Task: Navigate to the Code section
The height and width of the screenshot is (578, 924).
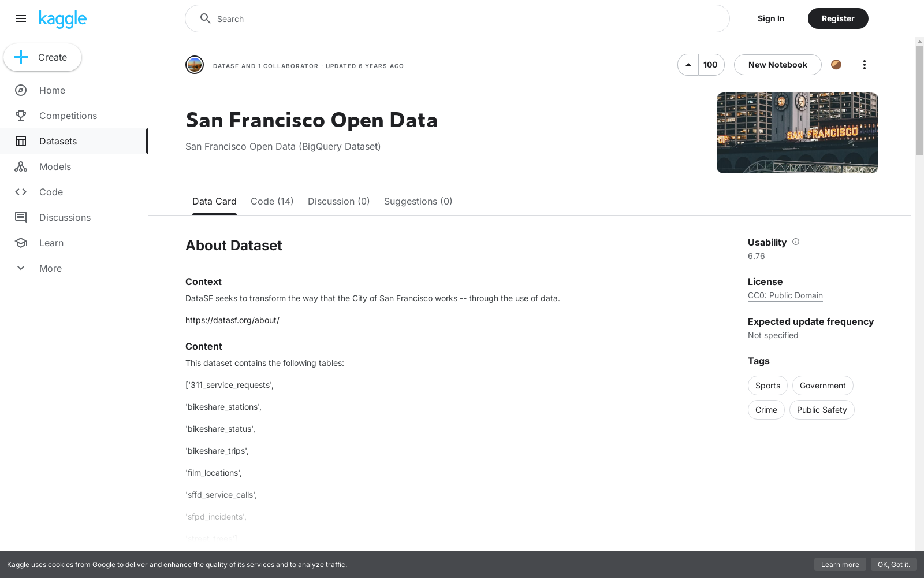Action: click(21, 192)
